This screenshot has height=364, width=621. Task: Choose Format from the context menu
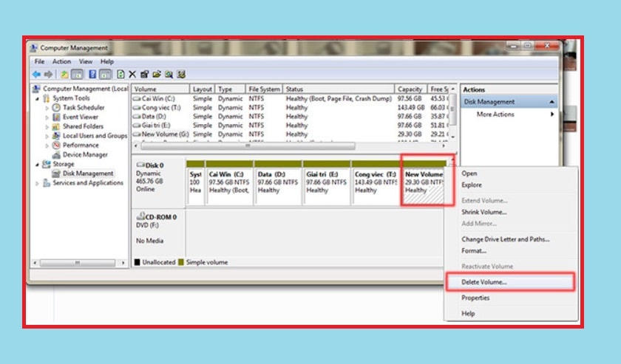point(474,251)
